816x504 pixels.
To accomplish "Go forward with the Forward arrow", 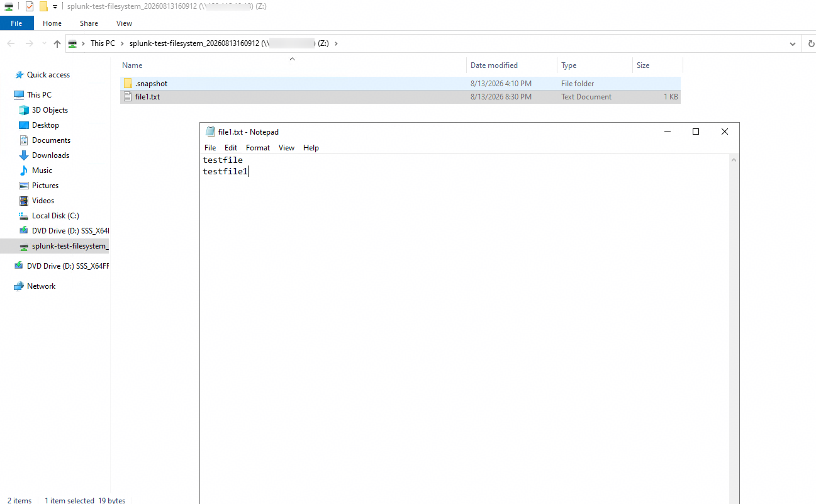I will (x=29, y=43).
